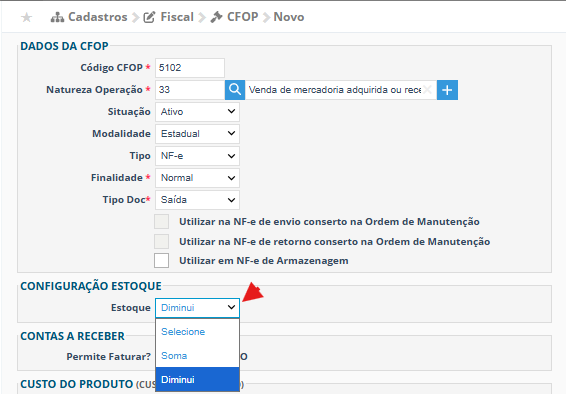Open the Modalidade dropdown

(x=197, y=134)
